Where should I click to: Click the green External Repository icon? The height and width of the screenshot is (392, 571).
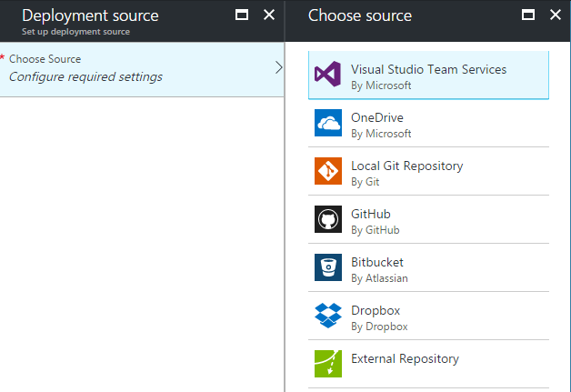(327, 363)
